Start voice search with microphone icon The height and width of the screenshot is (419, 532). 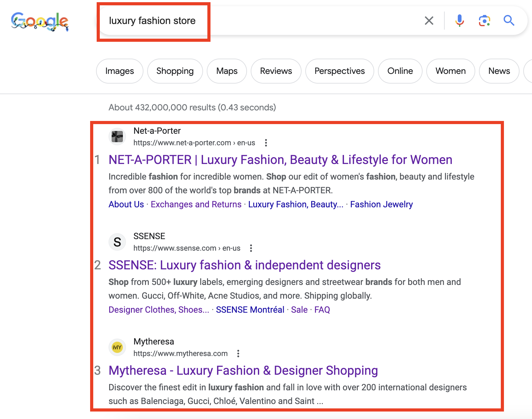tap(459, 21)
